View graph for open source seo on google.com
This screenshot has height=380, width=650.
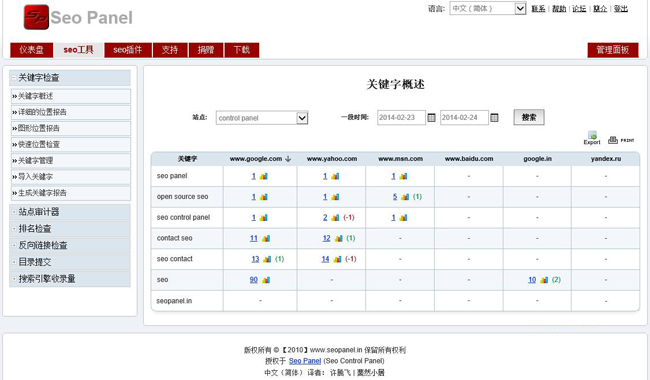(x=264, y=197)
